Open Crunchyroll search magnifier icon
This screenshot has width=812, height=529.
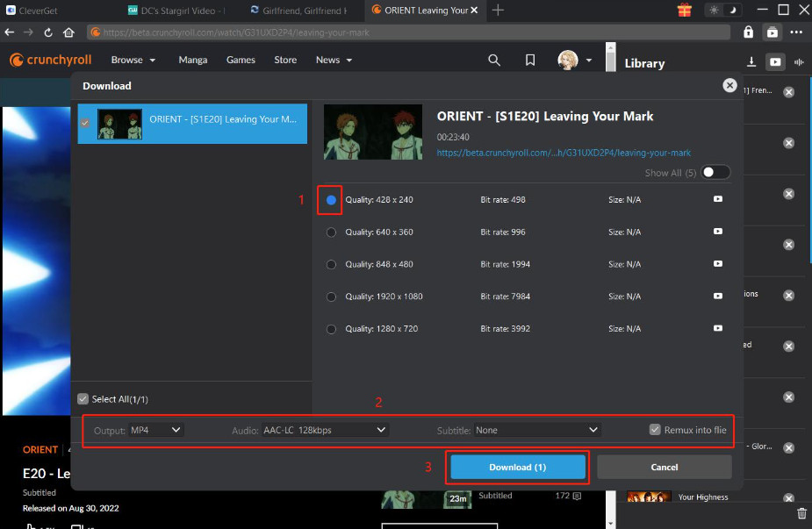pos(494,60)
